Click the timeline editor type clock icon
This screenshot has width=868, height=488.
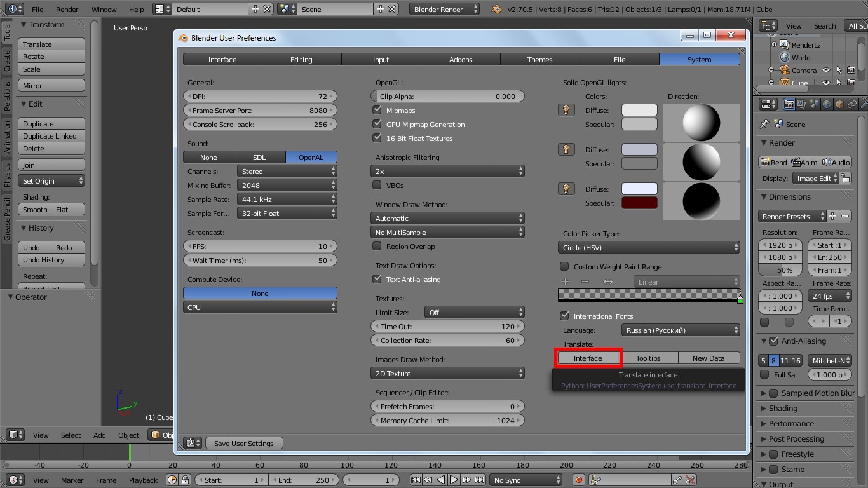[15, 480]
